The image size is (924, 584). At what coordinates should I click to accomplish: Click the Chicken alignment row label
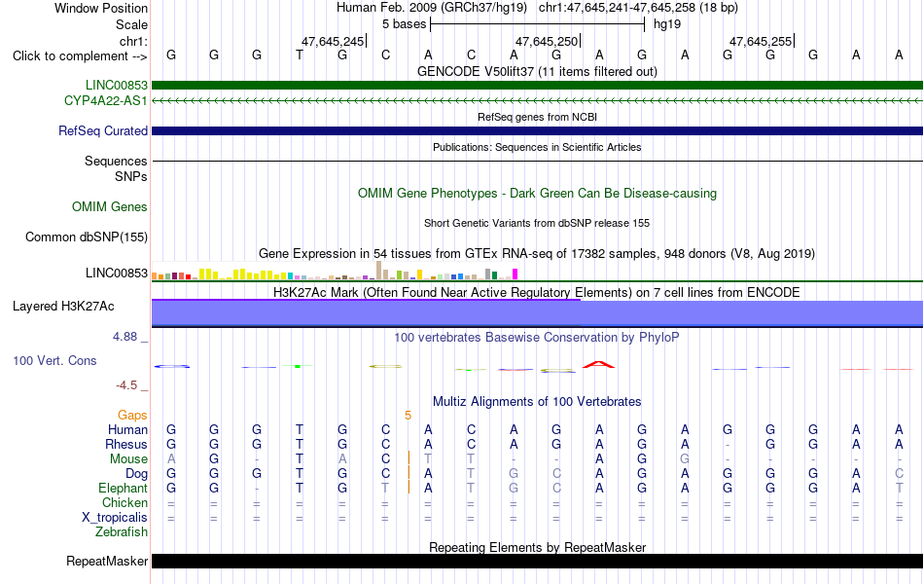pyautogui.click(x=124, y=503)
